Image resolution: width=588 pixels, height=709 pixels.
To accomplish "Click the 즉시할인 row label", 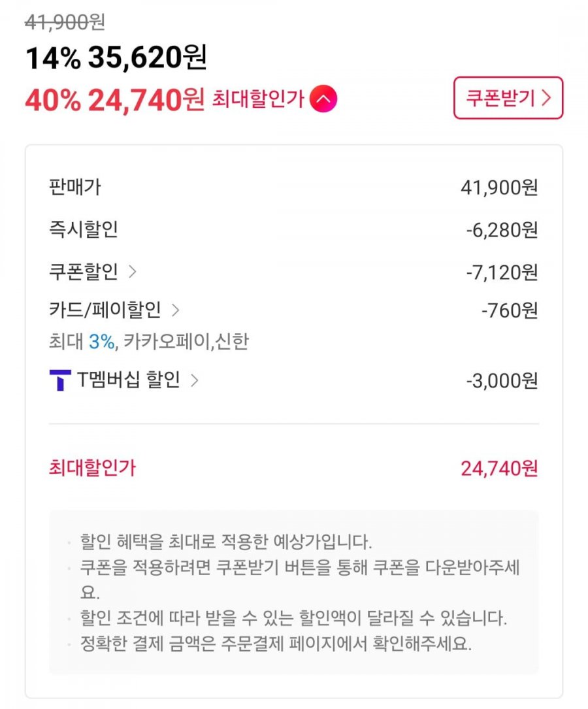I will (x=84, y=229).
